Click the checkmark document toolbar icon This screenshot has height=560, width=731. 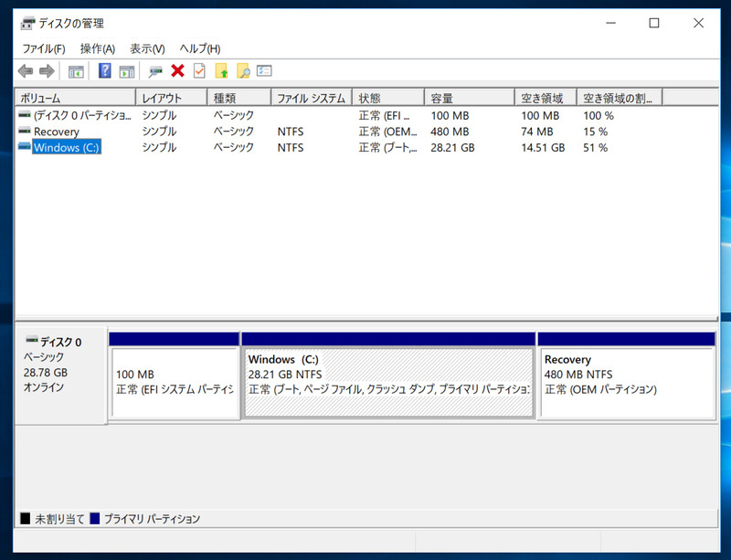[197, 71]
